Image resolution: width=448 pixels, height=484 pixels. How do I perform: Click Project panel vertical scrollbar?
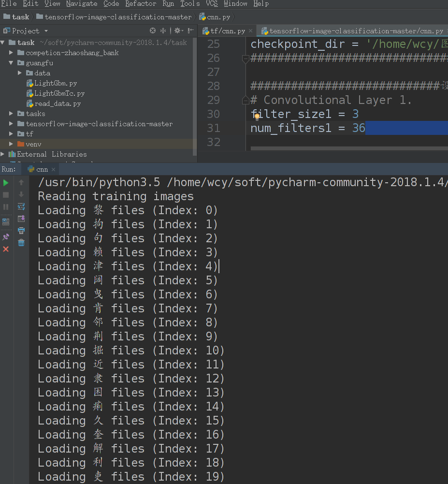tap(195, 96)
